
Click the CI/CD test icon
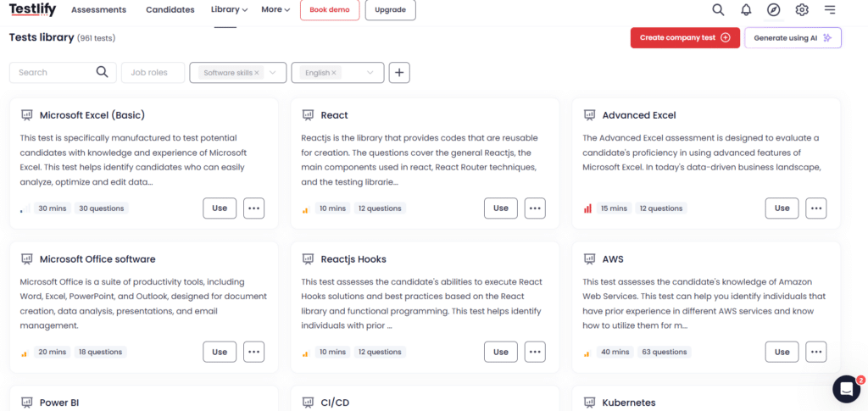pos(308,403)
